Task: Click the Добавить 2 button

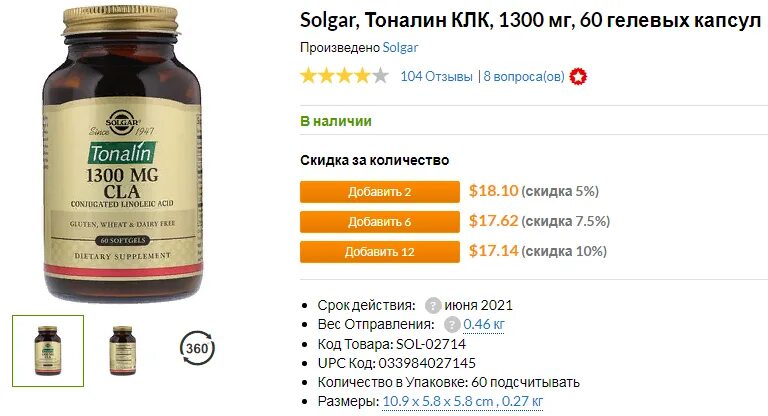Action: [x=380, y=192]
